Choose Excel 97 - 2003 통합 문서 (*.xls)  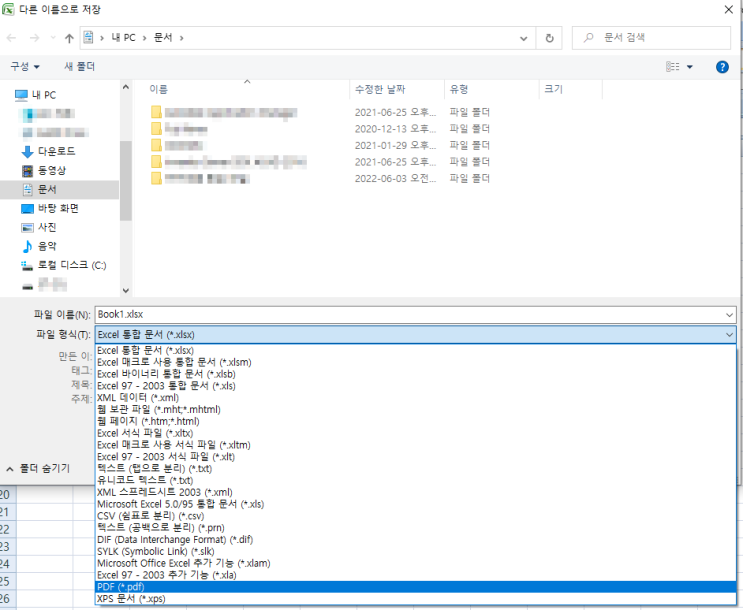[x=416, y=386]
